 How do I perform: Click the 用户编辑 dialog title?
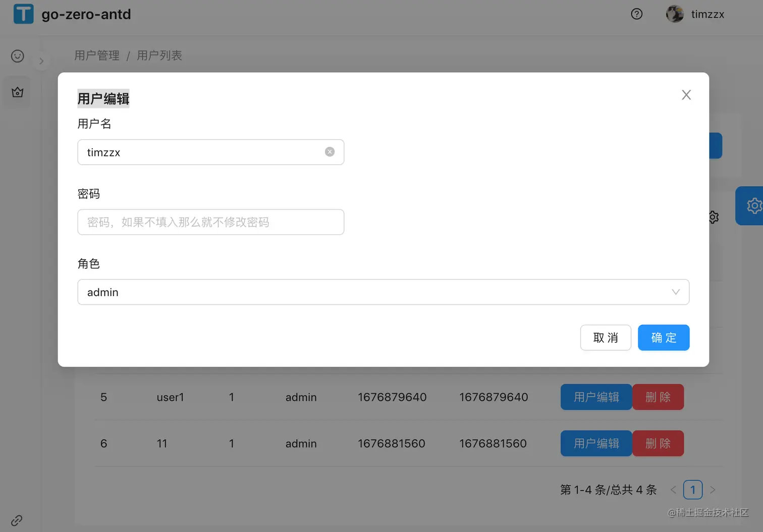pyautogui.click(x=103, y=99)
